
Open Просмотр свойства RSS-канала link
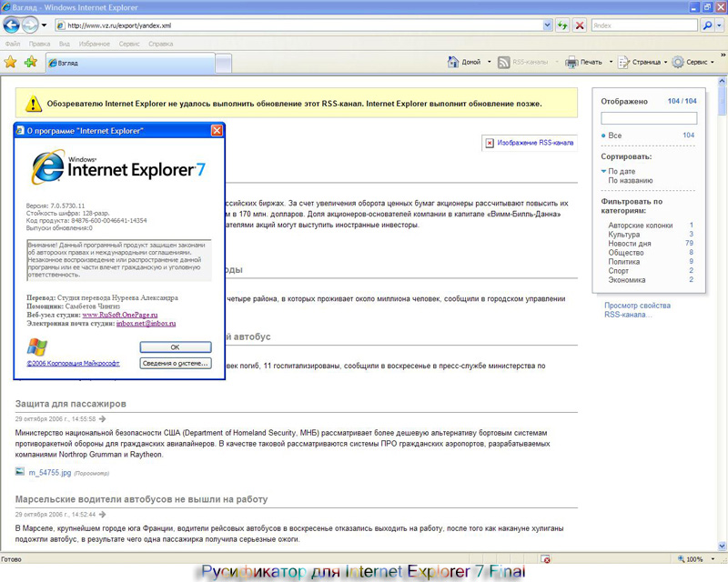click(x=638, y=310)
